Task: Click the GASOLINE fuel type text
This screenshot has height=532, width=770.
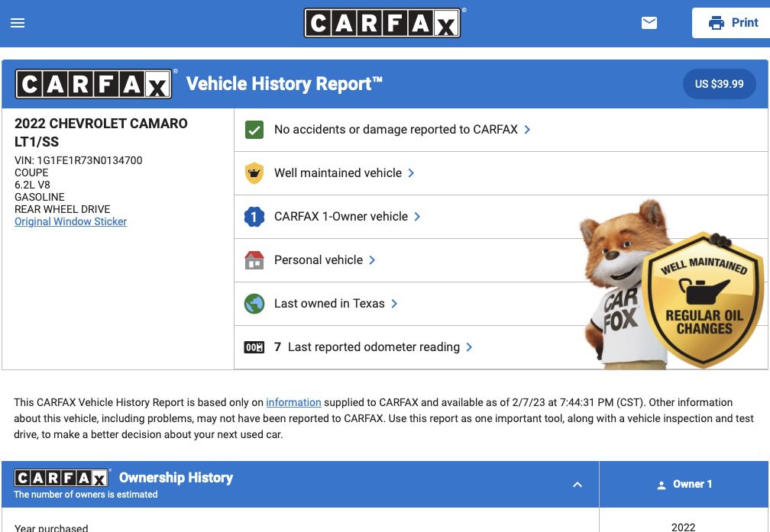Action: pos(39,197)
